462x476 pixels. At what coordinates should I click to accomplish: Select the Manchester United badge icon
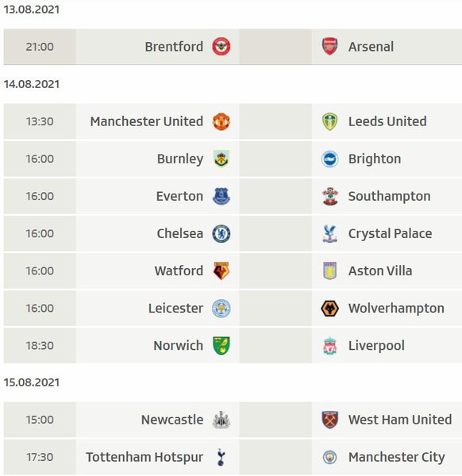pyautogui.click(x=221, y=121)
